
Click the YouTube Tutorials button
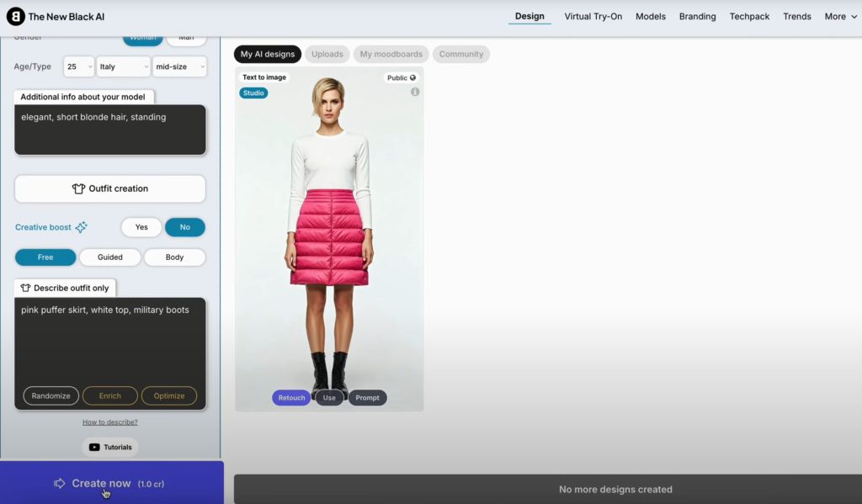(x=110, y=447)
